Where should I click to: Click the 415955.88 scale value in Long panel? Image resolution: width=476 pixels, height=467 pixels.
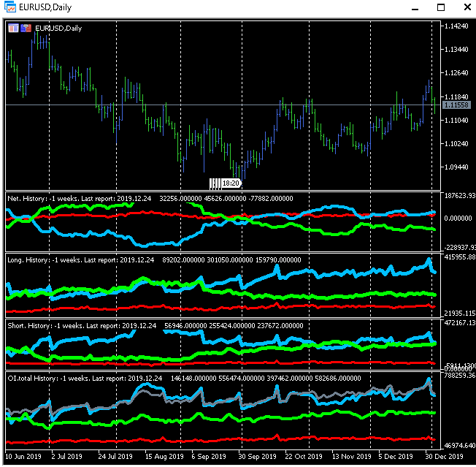click(x=460, y=257)
